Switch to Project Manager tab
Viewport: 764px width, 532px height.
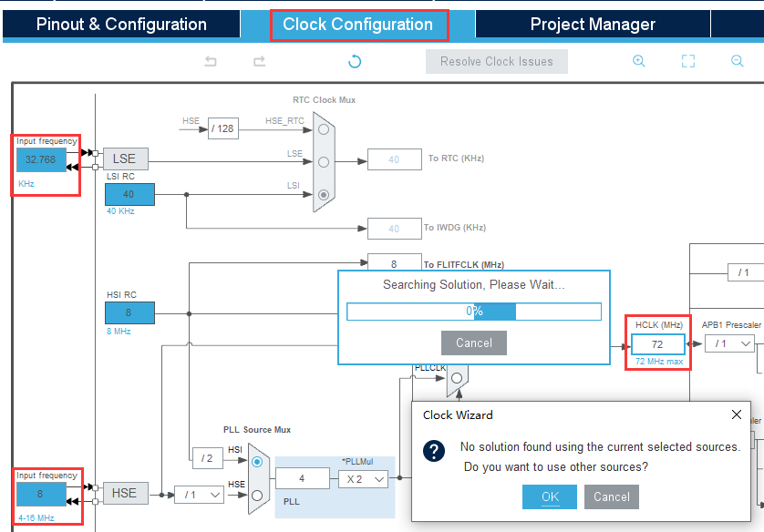(593, 24)
